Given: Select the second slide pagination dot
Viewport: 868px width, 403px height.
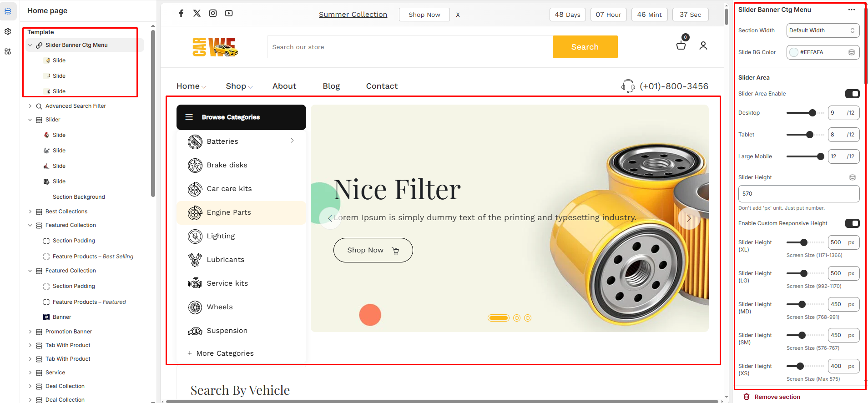Looking at the screenshot, I should click(x=517, y=318).
